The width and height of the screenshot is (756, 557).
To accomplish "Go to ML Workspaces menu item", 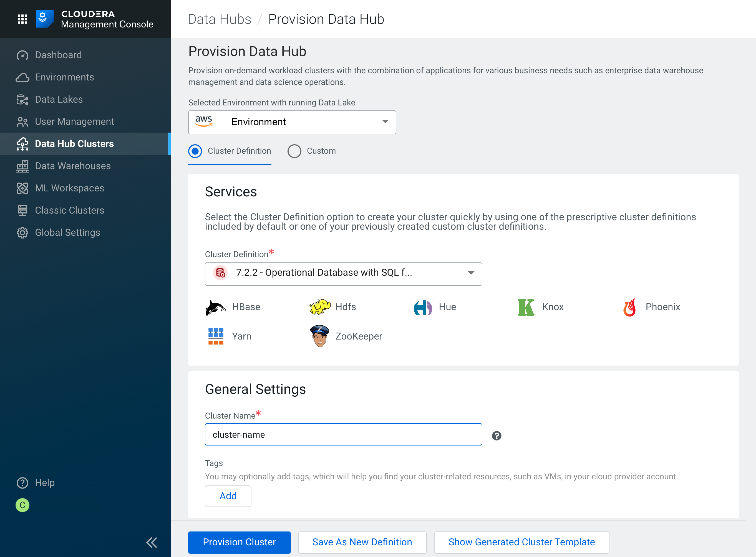I will coord(69,188).
